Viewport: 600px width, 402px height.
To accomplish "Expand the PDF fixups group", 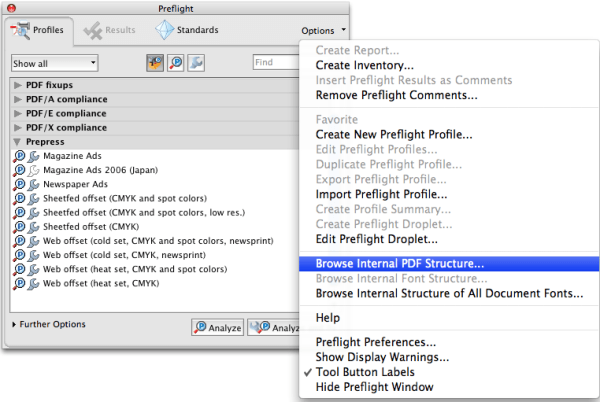I will pos(18,85).
